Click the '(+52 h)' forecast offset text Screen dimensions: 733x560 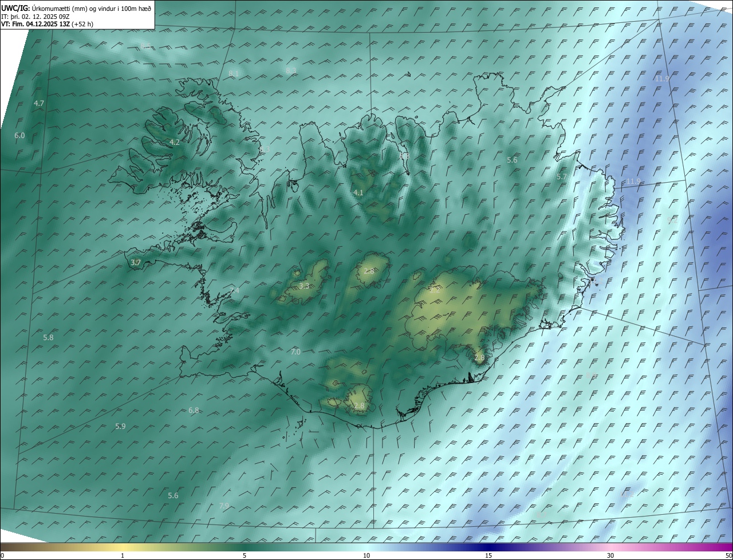(x=83, y=25)
